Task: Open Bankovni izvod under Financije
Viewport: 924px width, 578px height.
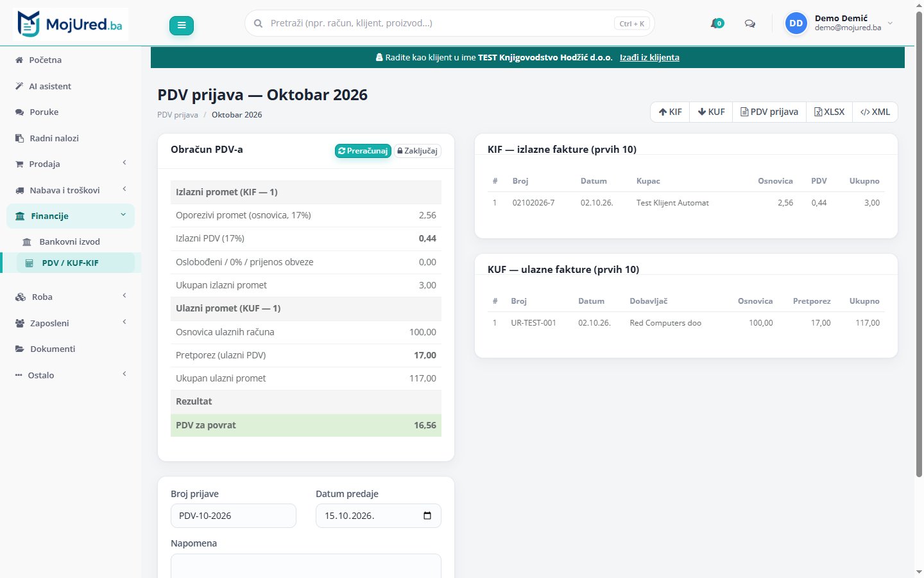Action: coord(71,241)
